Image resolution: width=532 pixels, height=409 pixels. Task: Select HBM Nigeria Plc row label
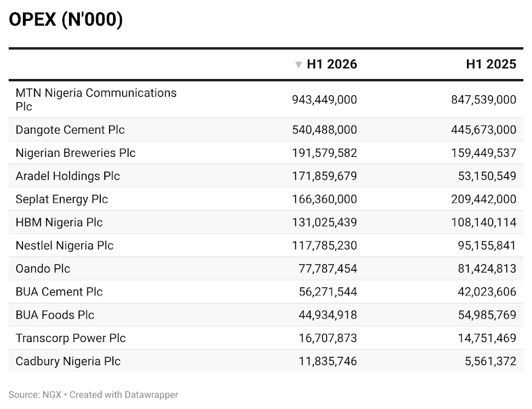pyautogui.click(x=59, y=222)
